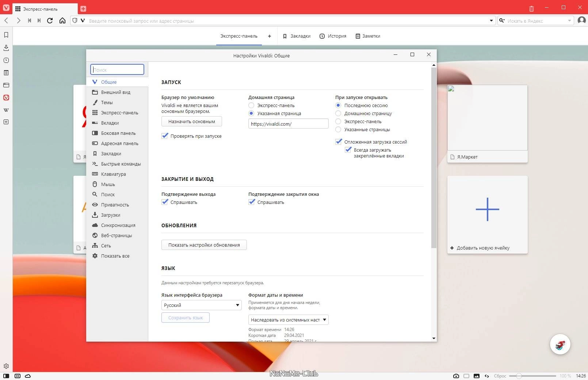Screen dimensions: 588x380
Task: Select "Указанные страницы" startup option
Action: pos(338,129)
